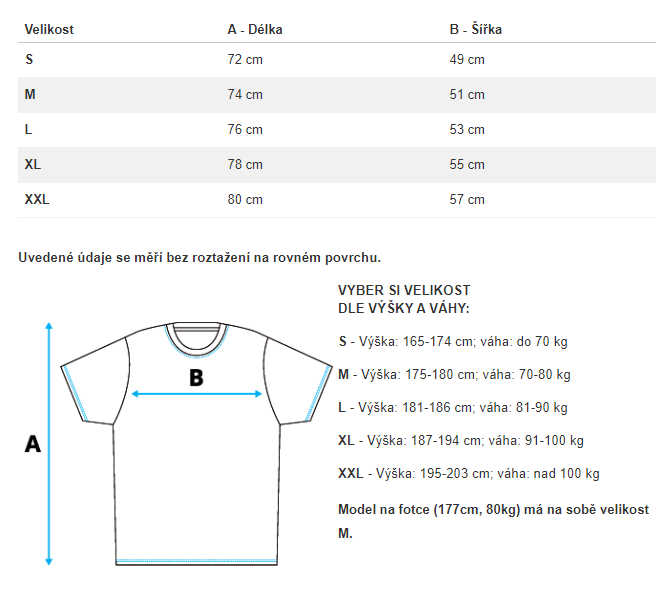Click the 72 cm length value
667x589 pixels.
pos(245,59)
